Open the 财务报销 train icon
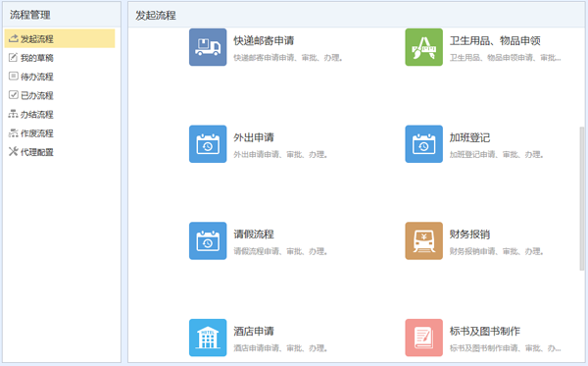The height and width of the screenshot is (366, 588). click(x=423, y=241)
